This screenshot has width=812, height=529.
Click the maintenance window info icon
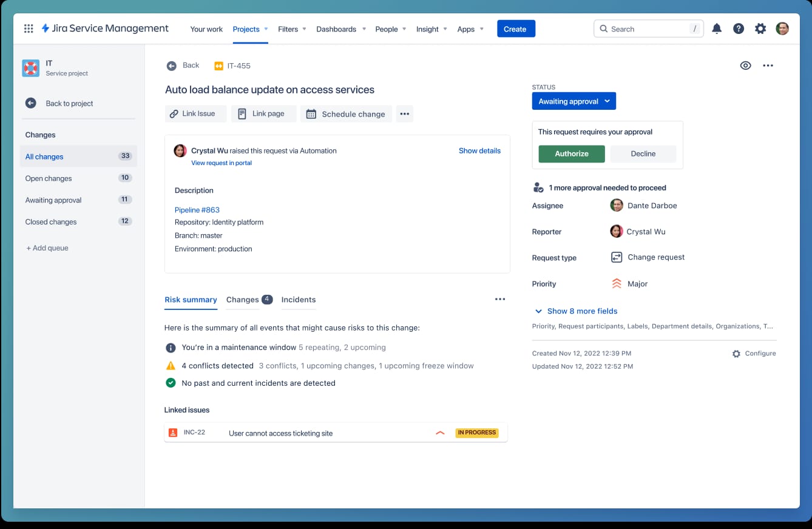coord(171,348)
